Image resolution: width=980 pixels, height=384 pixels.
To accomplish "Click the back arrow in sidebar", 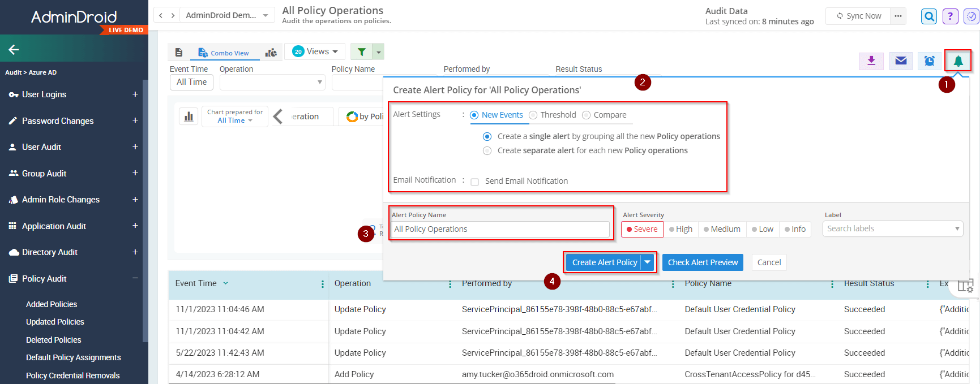I will 14,50.
